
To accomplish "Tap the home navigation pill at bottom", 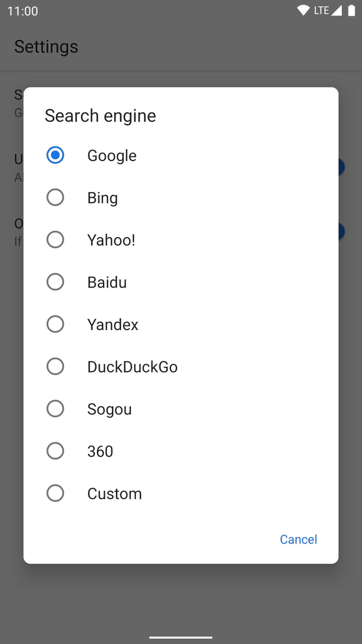I will [x=181, y=636].
